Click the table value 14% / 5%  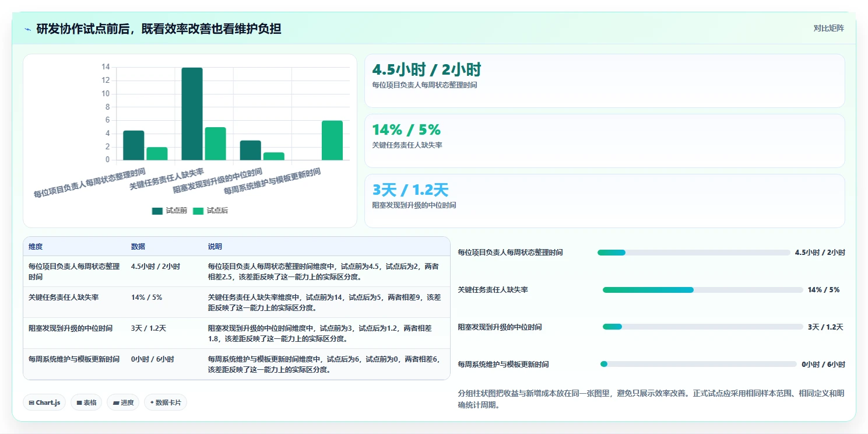pyautogui.click(x=147, y=297)
